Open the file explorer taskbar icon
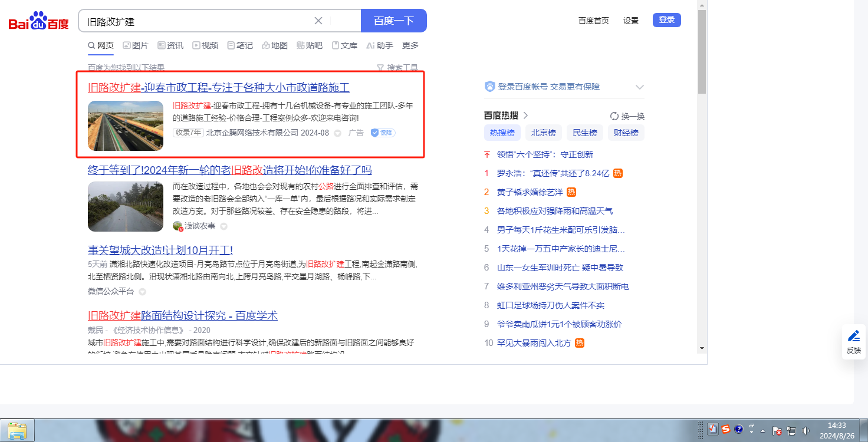868x442 pixels. coord(18,431)
